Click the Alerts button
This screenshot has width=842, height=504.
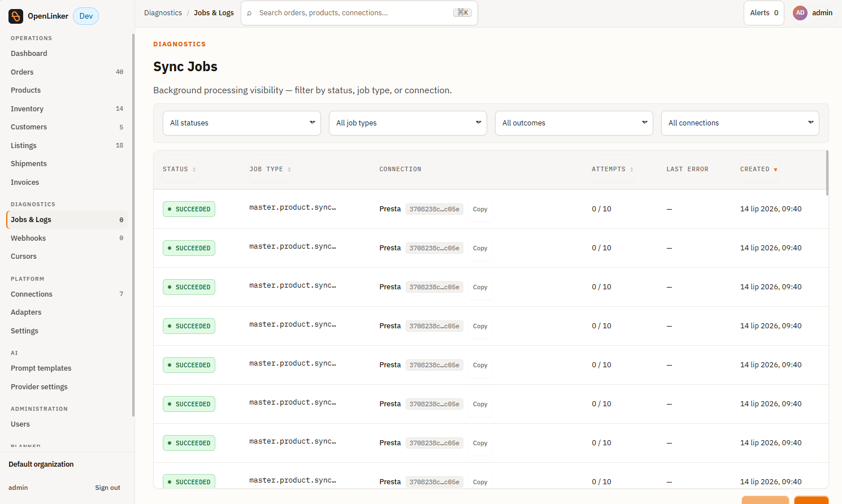click(x=764, y=13)
